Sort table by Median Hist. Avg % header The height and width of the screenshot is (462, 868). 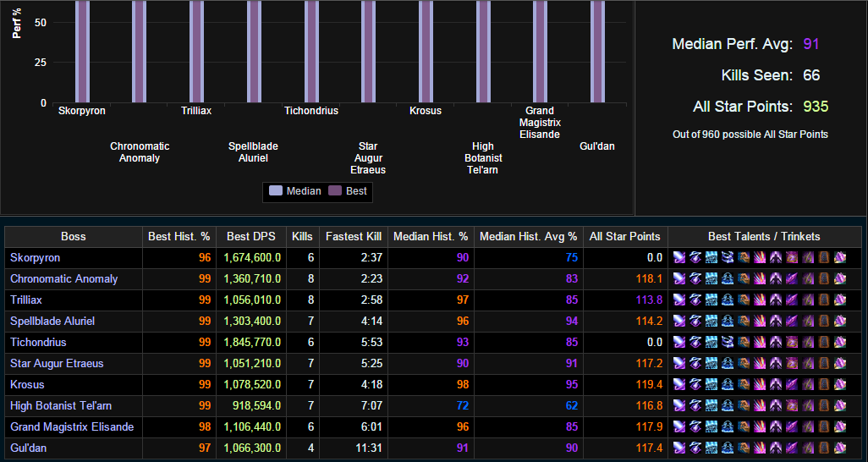coord(528,237)
